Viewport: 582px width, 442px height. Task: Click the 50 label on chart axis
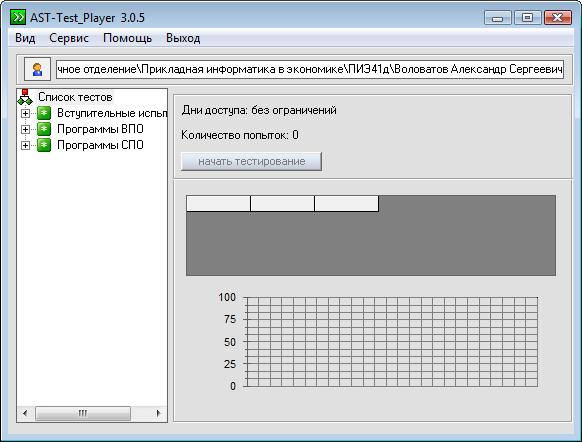coord(230,342)
